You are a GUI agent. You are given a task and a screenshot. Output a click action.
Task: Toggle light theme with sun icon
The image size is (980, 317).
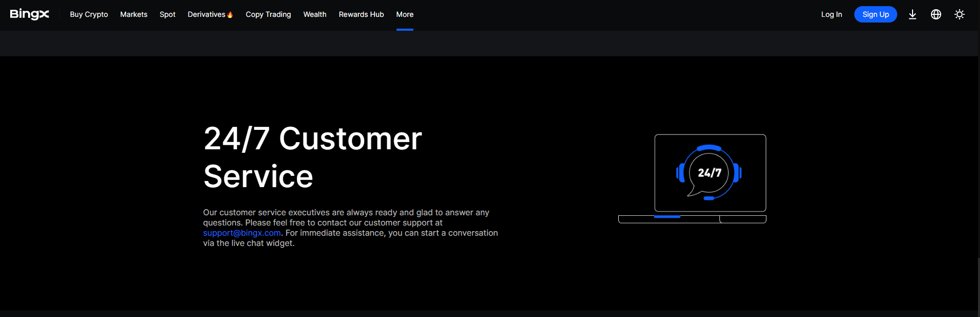[960, 14]
